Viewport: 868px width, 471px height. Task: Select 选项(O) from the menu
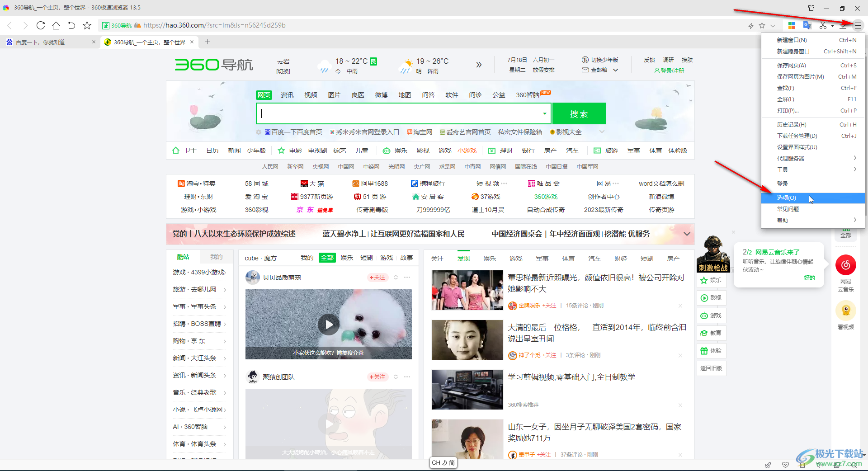813,198
